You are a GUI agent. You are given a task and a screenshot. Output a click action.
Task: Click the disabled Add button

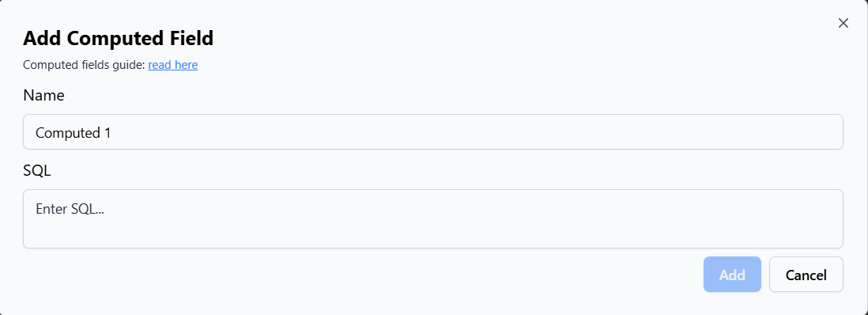pos(732,275)
